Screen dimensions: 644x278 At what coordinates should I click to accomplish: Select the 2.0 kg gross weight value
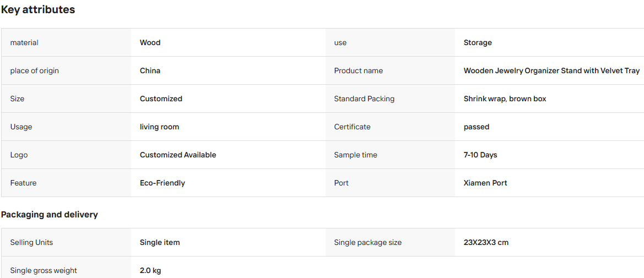pyautogui.click(x=150, y=271)
